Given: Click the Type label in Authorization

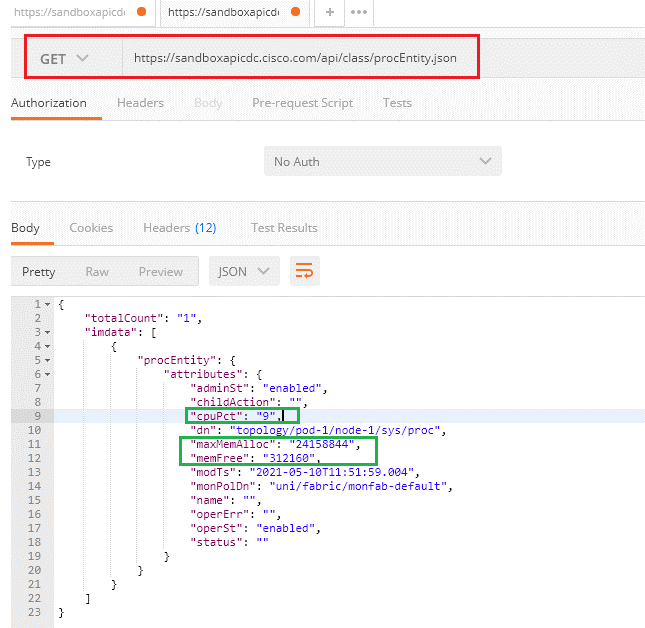Looking at the screenshot, I should [38, 162].
